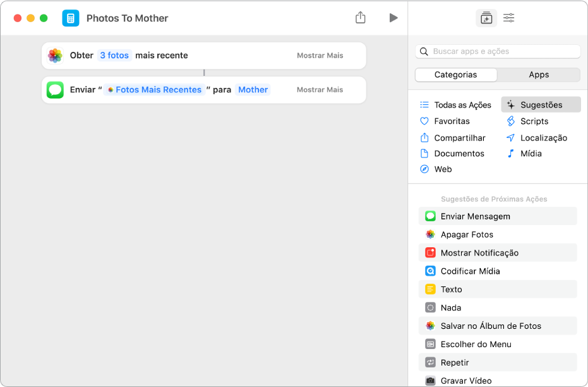Run the shortcut with play button
This screenshot has height=387, width=588.
pyautogui.click(x=393, y=18)
